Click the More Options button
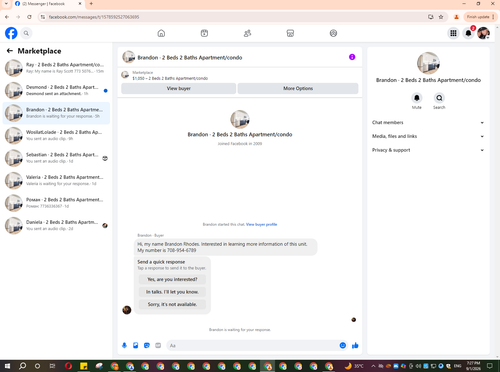The height and width of the screenshot is (372, 500). [298, 88]
